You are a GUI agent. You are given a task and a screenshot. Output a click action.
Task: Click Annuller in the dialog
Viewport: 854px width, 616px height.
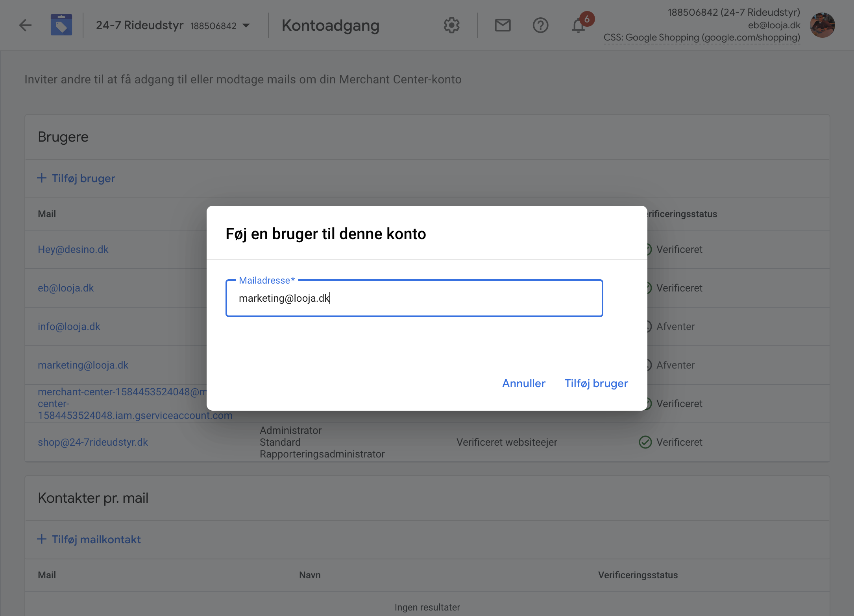[x=524, y=383]
